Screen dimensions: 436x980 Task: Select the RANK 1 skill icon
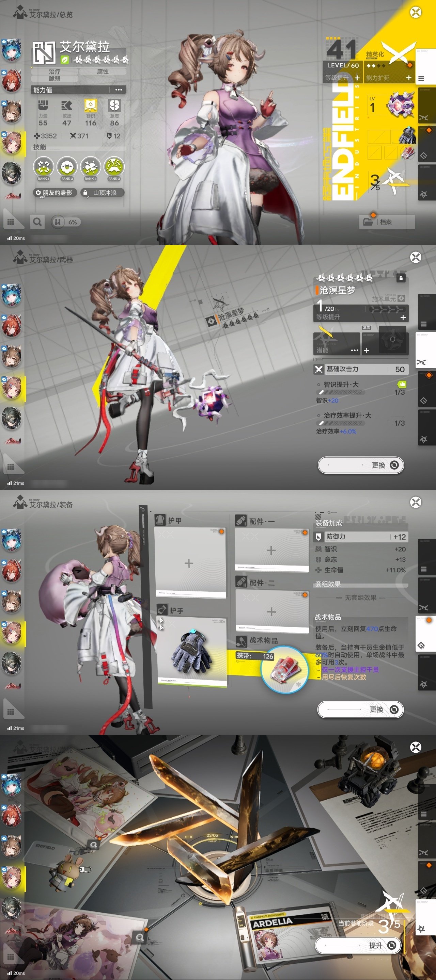click(43, 167)
